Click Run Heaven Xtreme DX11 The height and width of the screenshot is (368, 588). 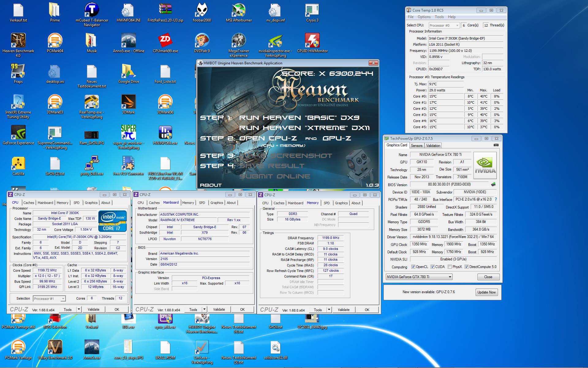(304, 128)
